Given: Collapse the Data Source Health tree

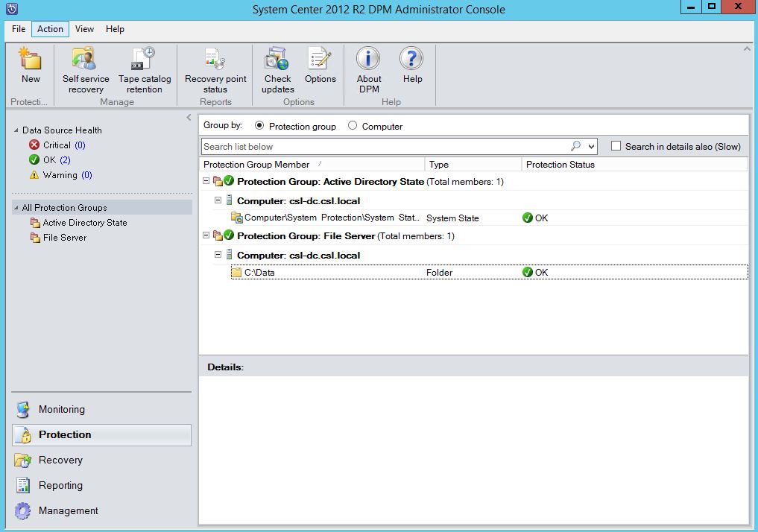Looking at the screenshot, I should (x=16, y=130).
